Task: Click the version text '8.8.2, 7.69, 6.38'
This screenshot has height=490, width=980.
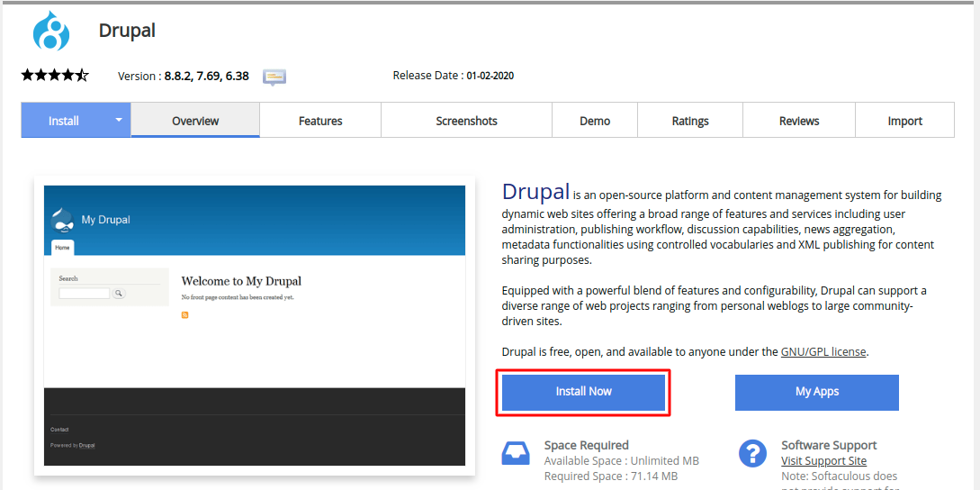Action: click(x=207, y=77)
